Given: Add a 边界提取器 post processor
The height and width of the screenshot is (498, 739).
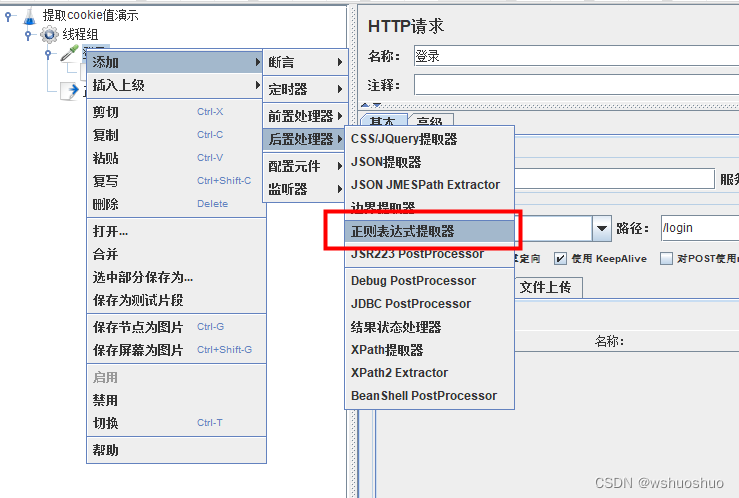Looking at the screenshot, I should 429,207.
